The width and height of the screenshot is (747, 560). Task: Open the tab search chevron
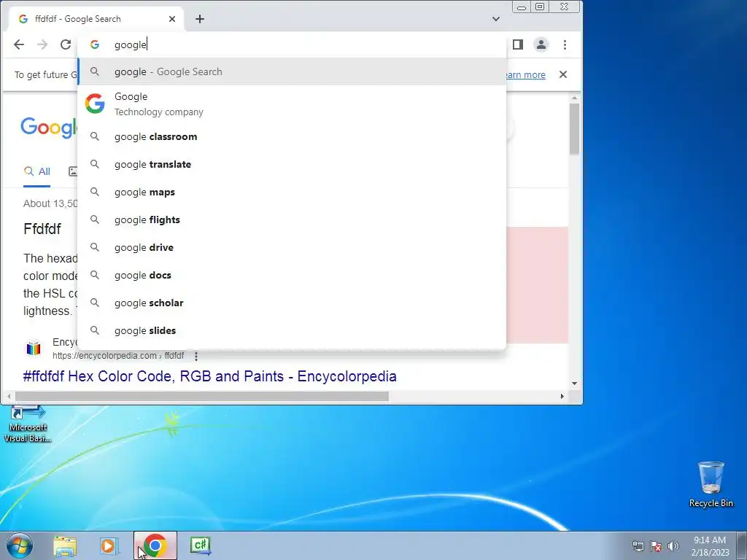(x=496, y=19)
